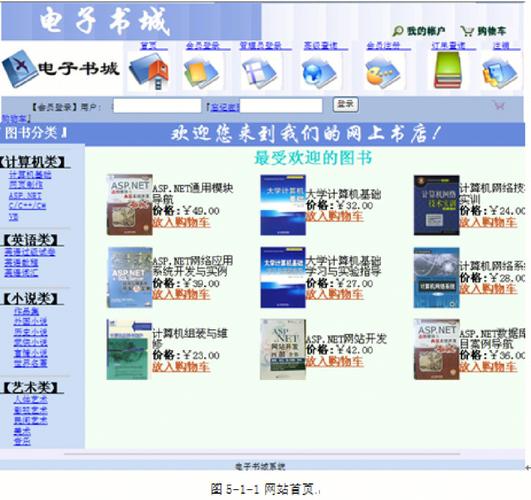The width and height of the screenshot is (531, 500).
Task: Click the order query stacked books icon
Action: click(x=448, y=71)
